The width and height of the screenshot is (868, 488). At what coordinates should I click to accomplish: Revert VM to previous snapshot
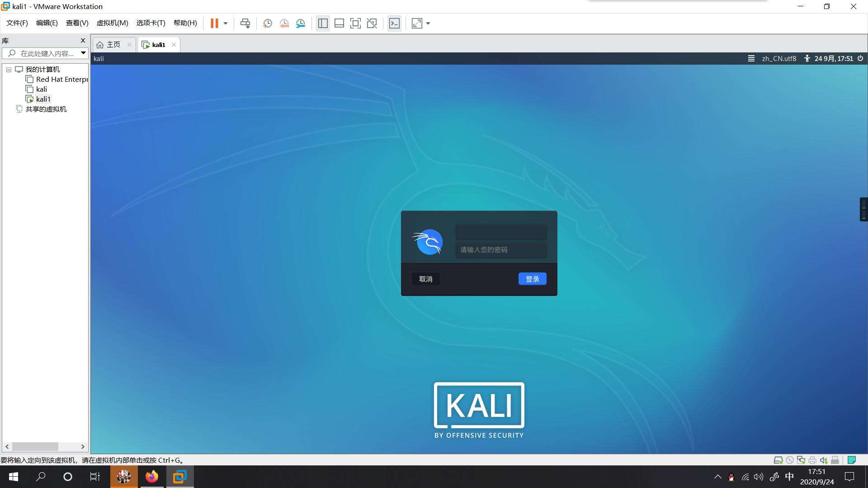284,23
